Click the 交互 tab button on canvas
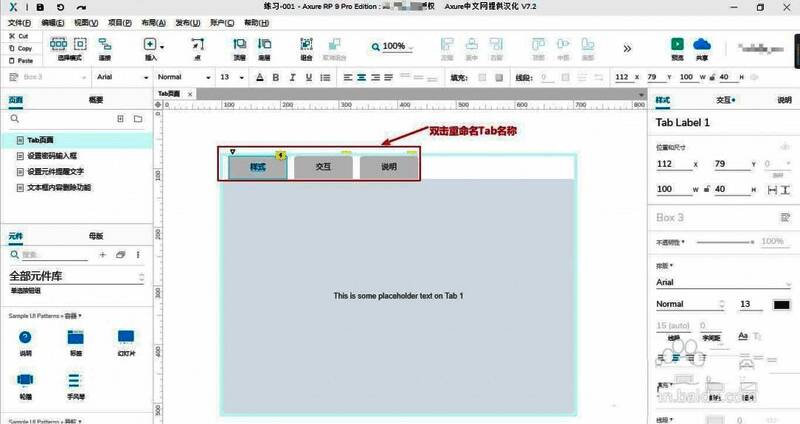 coord(322,167)
